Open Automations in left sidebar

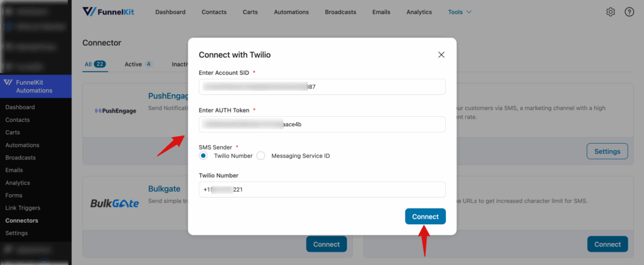(22, 145)
